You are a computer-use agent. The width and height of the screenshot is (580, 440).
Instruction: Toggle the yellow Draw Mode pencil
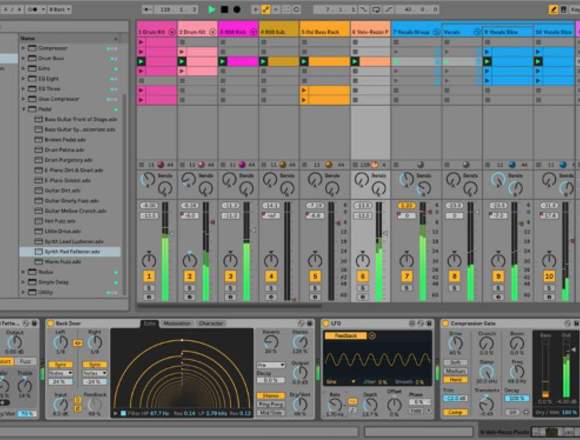coord(553,9)
